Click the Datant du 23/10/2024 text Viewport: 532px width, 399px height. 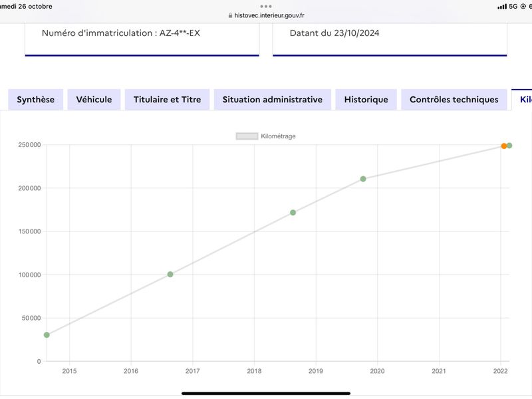click(x=334, y=33)
